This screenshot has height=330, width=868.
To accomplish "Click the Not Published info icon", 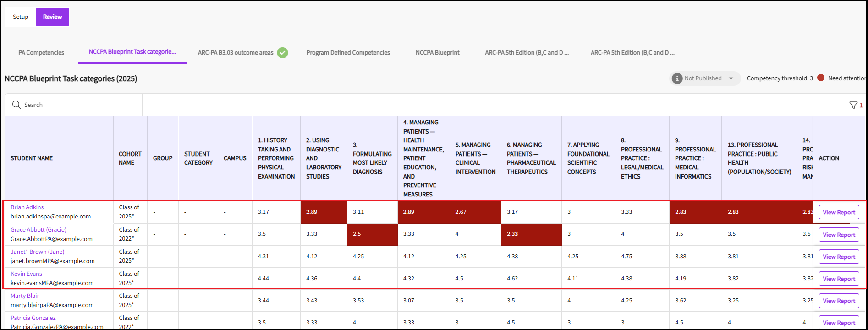I will [677, 78].
